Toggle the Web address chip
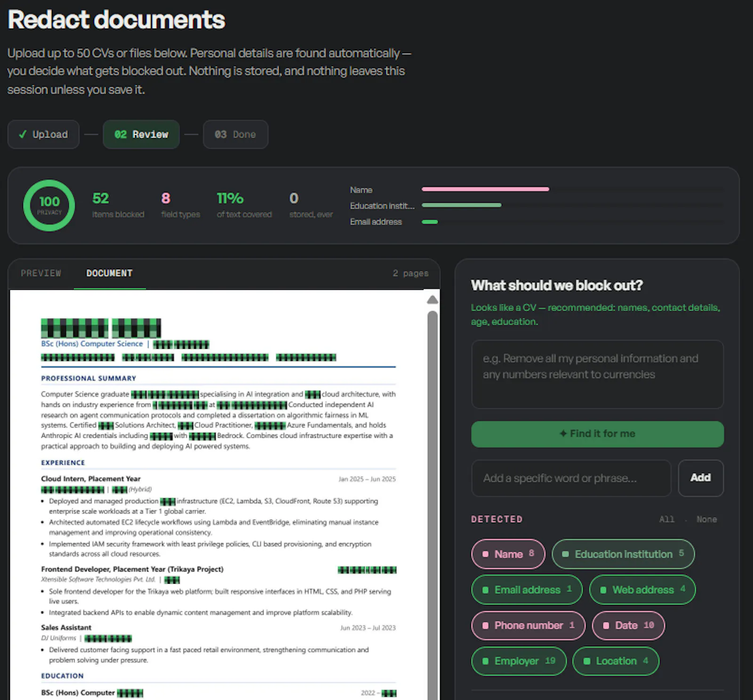753x700 pixels. (x=642, y=589)
